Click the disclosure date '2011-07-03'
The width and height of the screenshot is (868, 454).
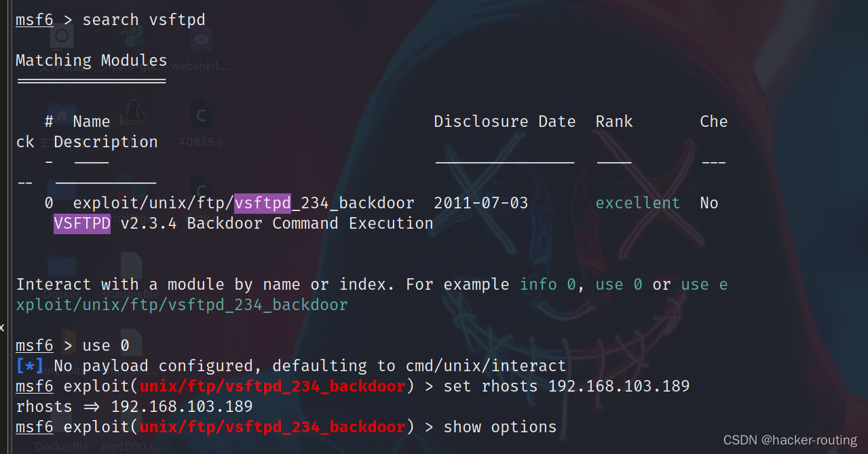pos(481,203)
